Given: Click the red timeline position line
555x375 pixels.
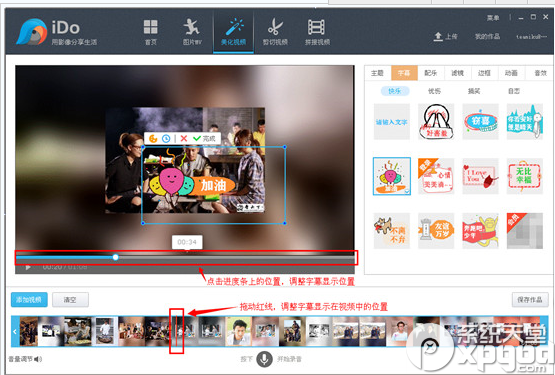Looking at the screenshot, I should (176, 331).
